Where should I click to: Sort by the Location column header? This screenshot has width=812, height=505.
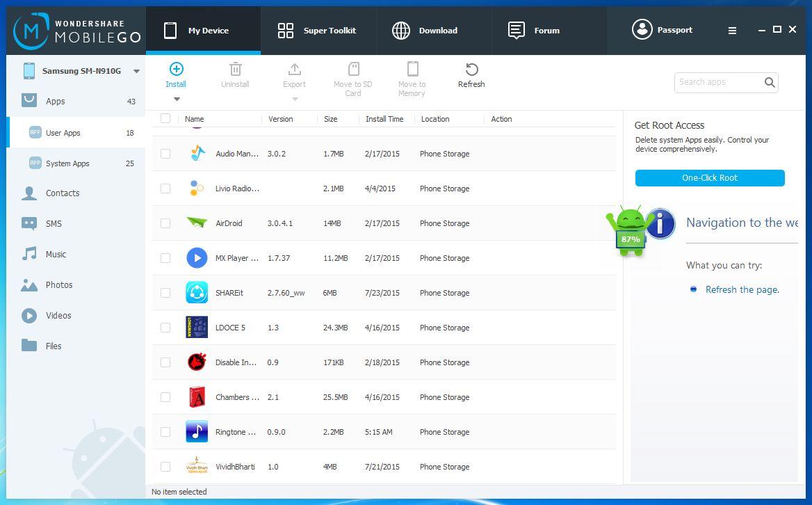coord(435,119)
